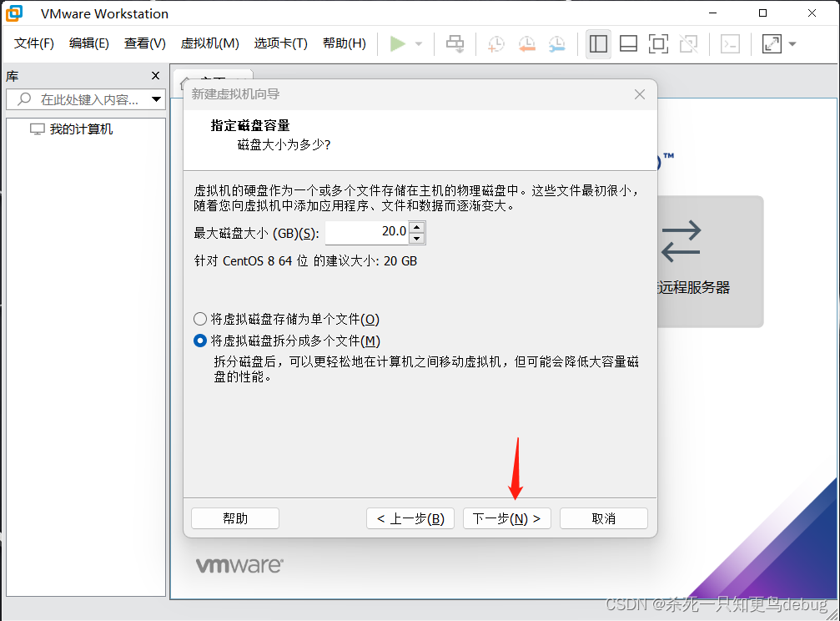Select the Send Ctrl+Alt+Del icon

(455, 43)
